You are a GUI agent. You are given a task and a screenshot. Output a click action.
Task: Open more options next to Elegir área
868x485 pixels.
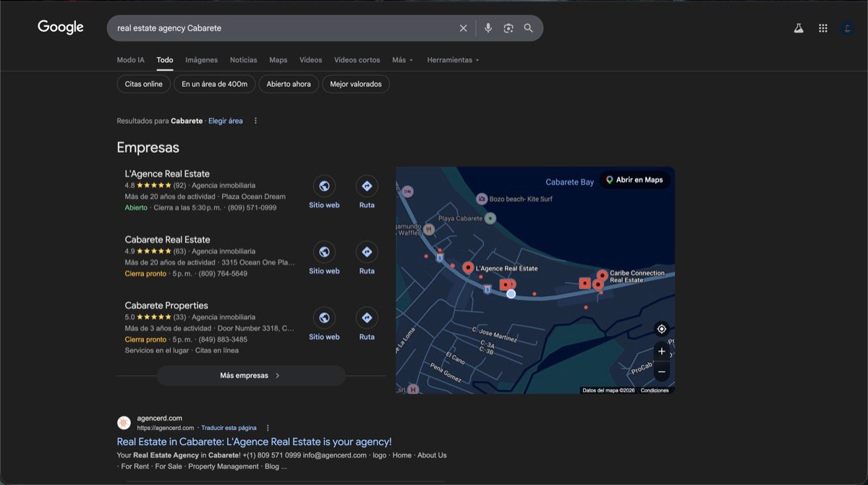pyautogui.click(x=255, y=121)
